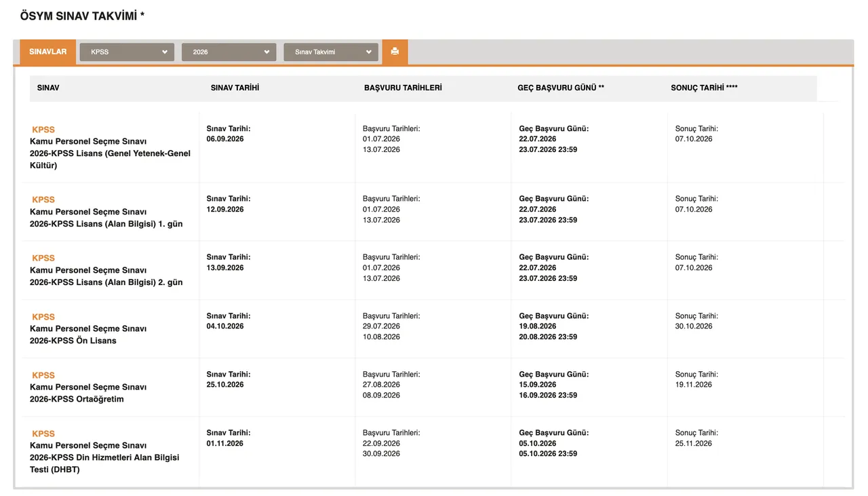
Task: Click late application date 19.08.2026
Action: pos(538,326)
